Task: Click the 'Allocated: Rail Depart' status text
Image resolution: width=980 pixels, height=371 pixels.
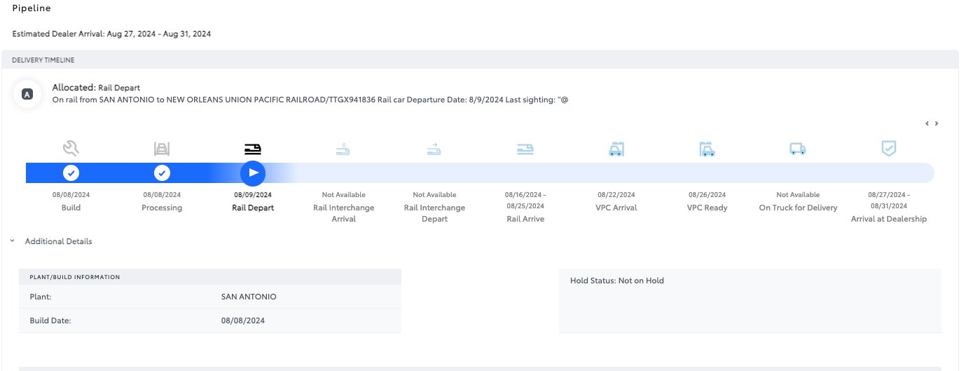Action: [96, 88]
